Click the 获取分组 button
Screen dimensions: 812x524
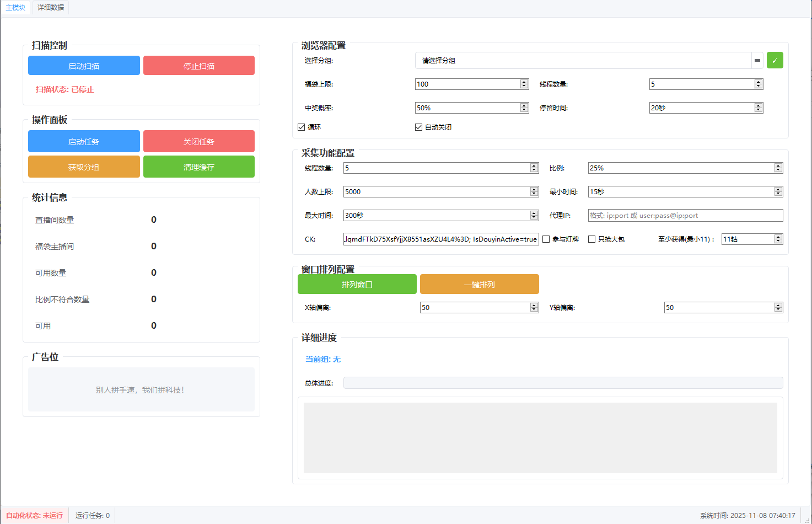(x=84, y=166)
